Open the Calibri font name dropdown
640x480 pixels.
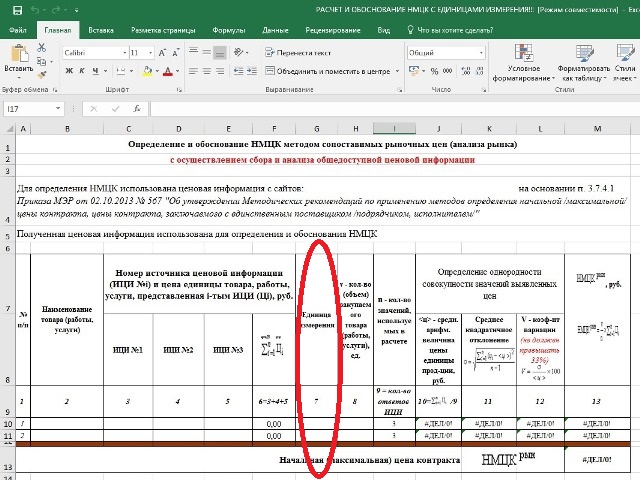124,53
